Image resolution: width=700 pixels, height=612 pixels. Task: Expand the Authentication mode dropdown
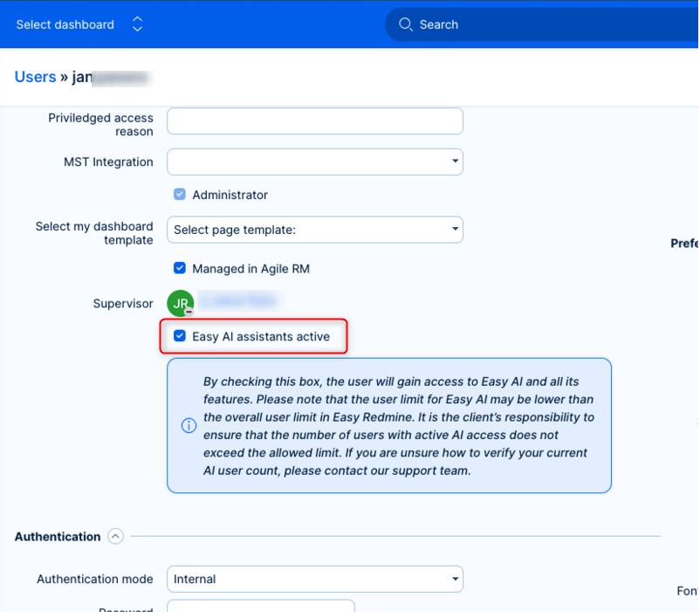tap(314, 579)
